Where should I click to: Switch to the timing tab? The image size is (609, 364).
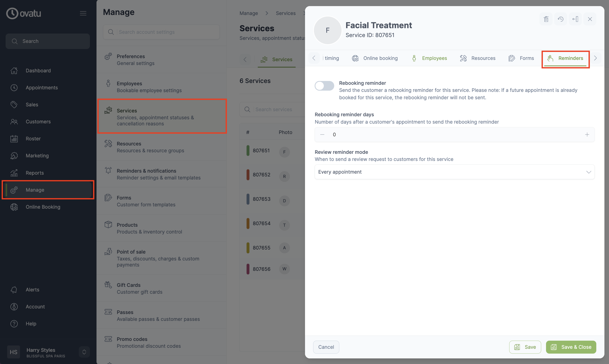pyautogui.click(x=332, y=58)
